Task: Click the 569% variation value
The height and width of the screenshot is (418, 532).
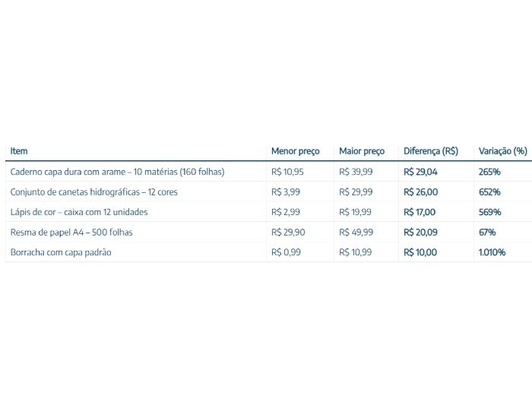Action: 489,212
